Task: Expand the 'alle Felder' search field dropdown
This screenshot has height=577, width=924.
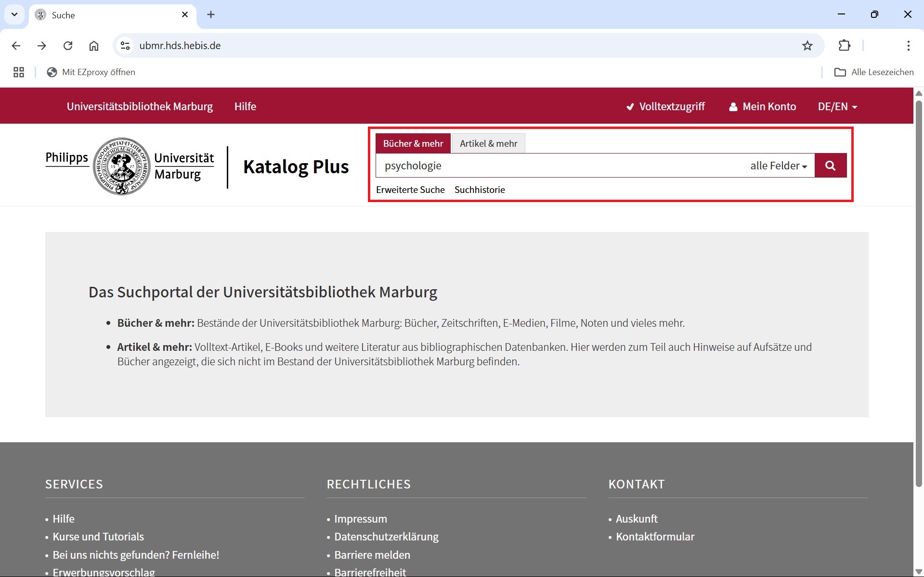Action: click(778, 166)
